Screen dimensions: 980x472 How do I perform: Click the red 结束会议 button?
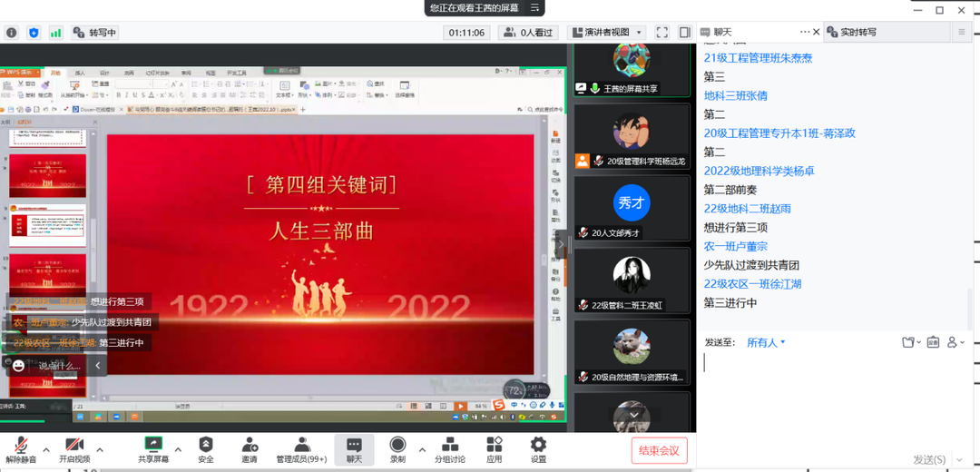pos(660,450)
